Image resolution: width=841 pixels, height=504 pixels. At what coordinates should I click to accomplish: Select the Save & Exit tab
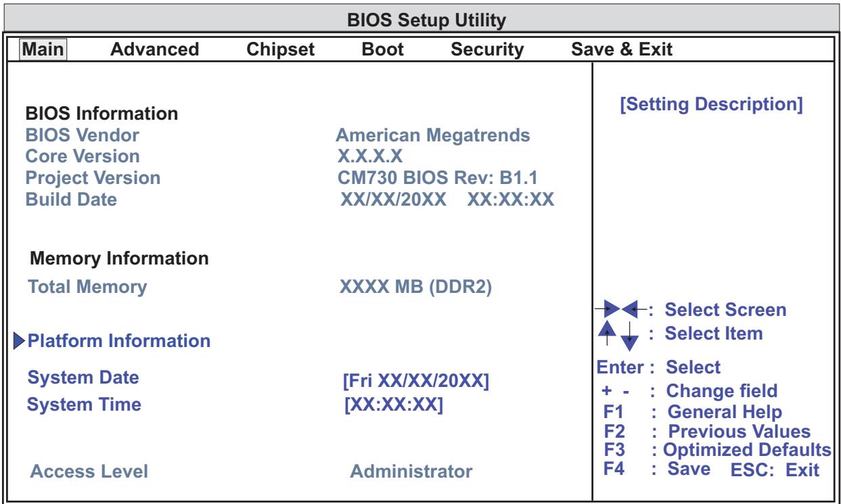pyautogui.click(x=622, y=49)
